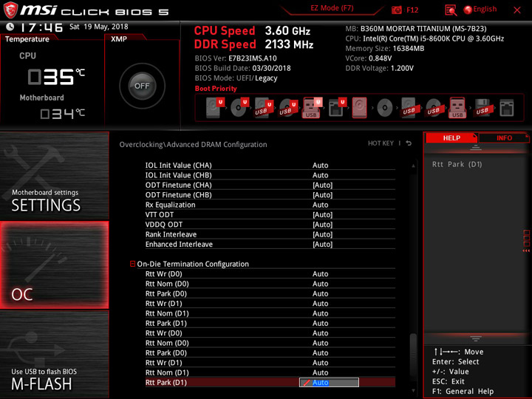Click the UEFI CD/DVD boot device icon
Screen dimensions: 532x399
[x=239, y=108]
